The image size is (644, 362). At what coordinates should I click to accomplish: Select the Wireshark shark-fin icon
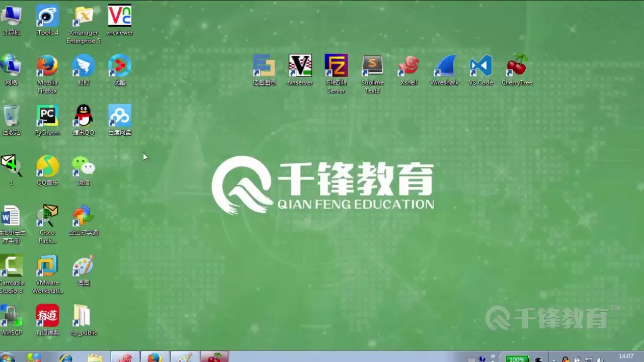(445, 70)
